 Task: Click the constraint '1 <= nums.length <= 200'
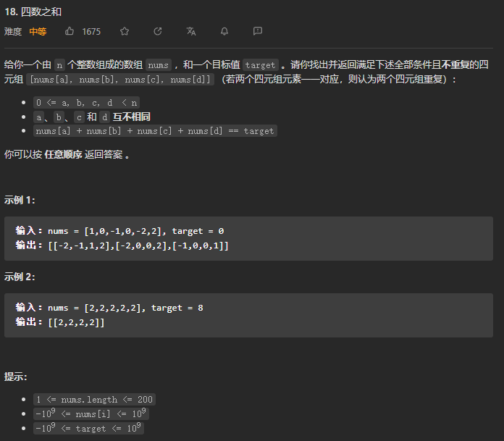click(94, 399)
